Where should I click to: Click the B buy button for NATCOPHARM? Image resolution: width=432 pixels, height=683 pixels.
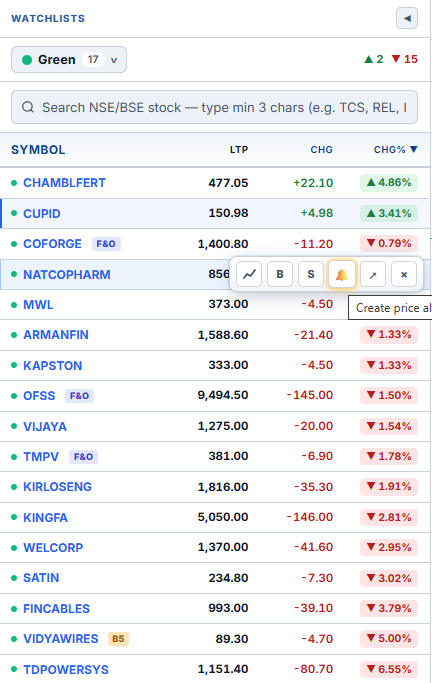[x=280, y=274]
